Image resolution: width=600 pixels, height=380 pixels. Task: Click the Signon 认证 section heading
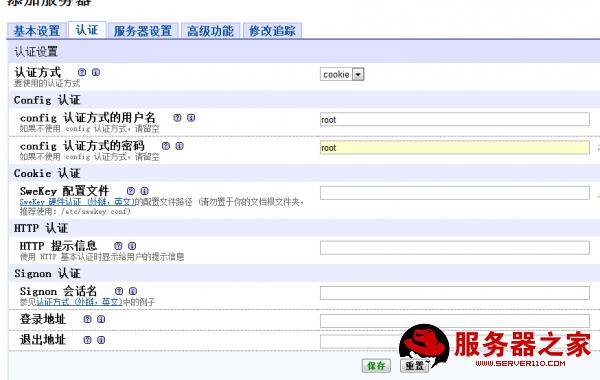47,273
